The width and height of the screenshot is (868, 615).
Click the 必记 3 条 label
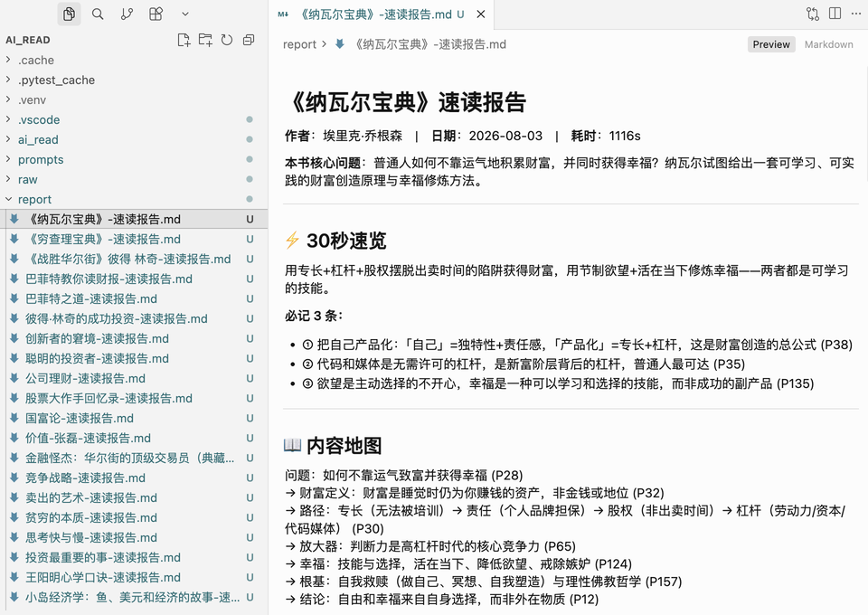point(314,316)
